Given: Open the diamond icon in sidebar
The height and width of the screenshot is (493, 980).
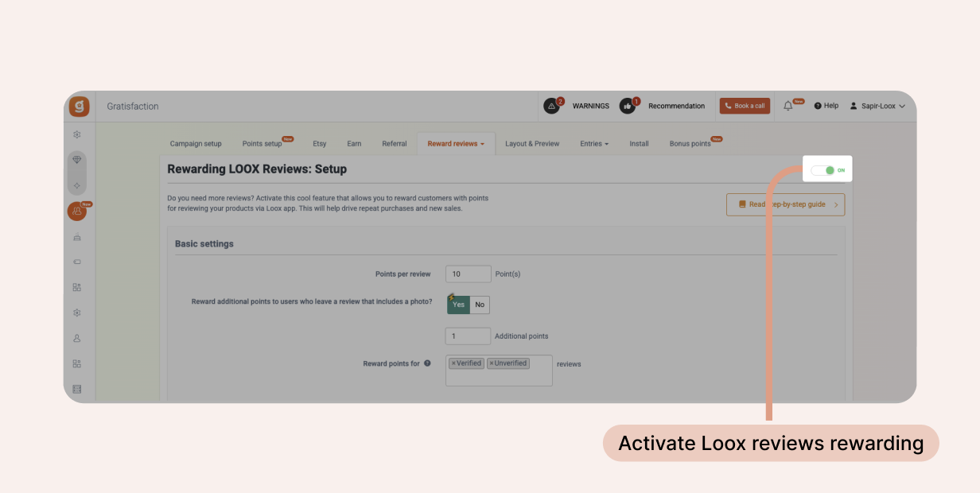Looking at the screenshot, I should tap(77, 160).
